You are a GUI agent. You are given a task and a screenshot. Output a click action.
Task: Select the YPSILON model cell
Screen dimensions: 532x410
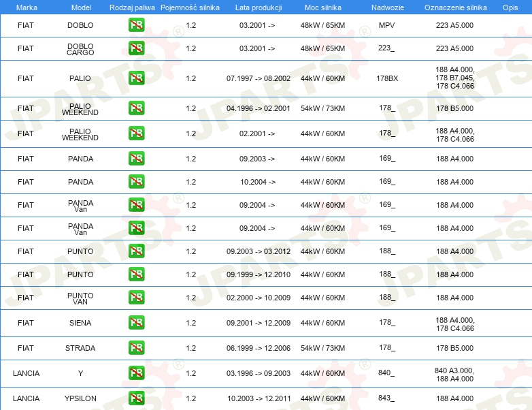80,398
